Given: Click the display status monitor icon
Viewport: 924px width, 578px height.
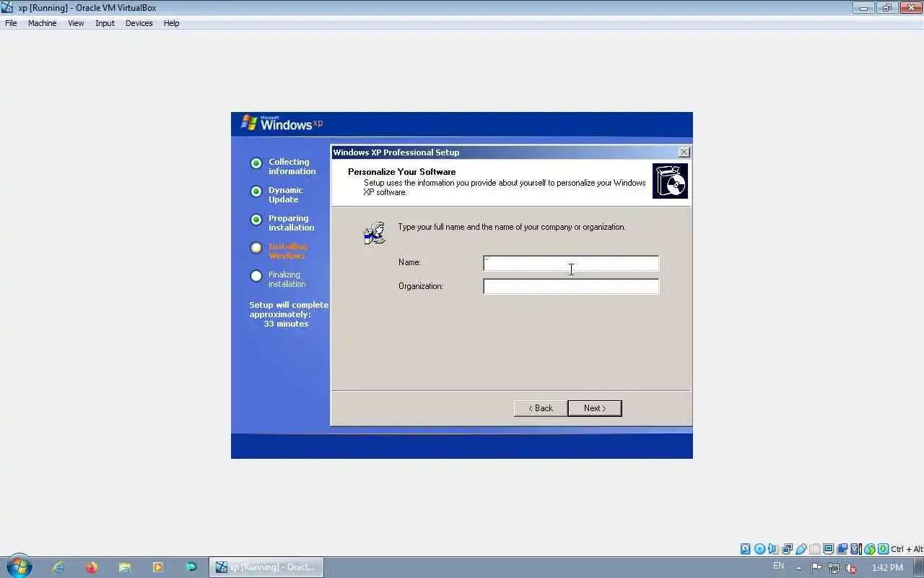Looking at the screenshot, I should [828, 549].
